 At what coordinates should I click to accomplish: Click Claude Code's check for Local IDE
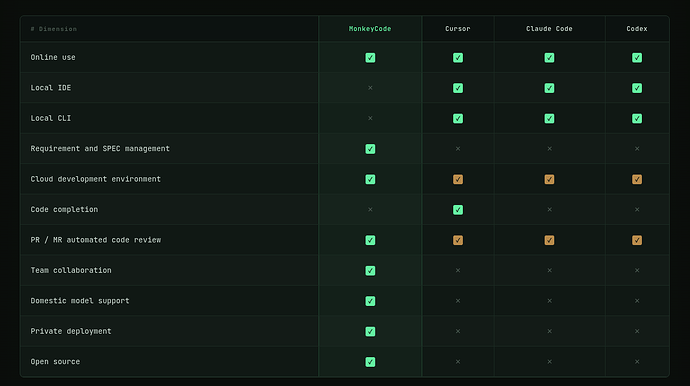(549, 88)
